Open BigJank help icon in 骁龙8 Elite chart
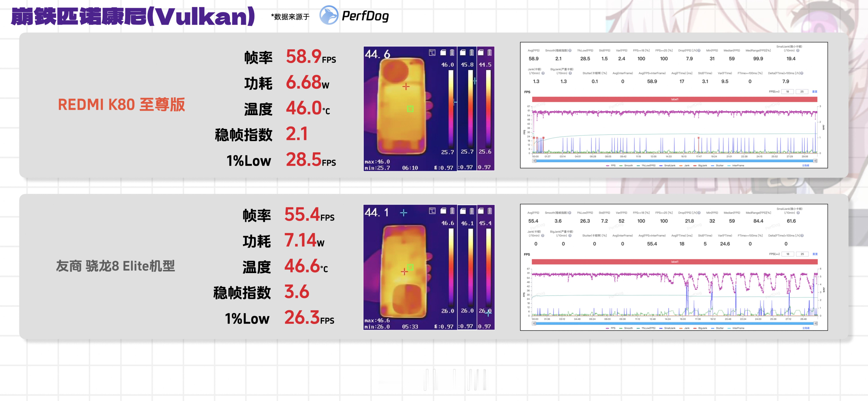 (x=570, y=235)
